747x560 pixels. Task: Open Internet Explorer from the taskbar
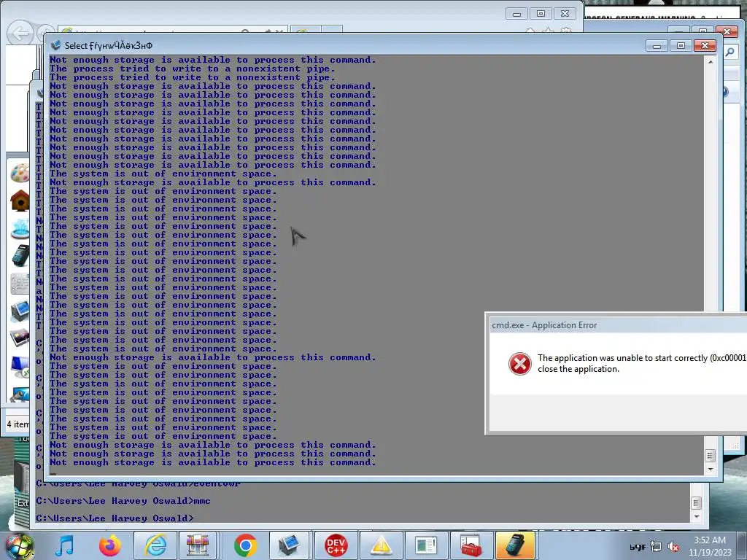155,545
